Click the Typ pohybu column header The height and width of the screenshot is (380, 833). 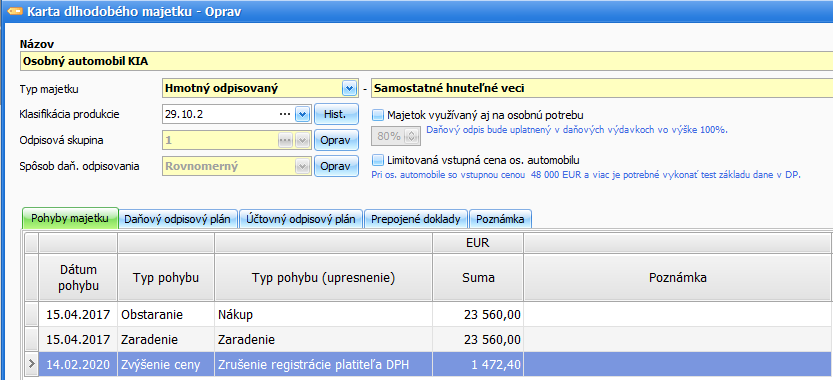click(x=166, y=277)
